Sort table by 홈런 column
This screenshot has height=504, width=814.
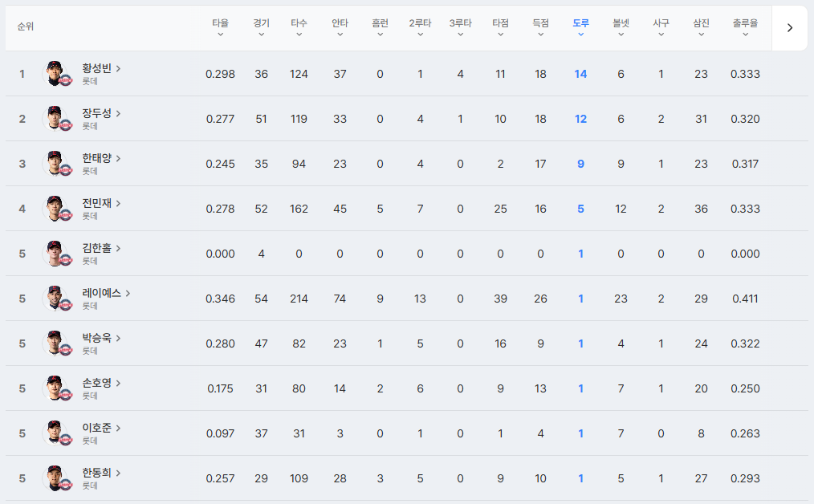380,27
